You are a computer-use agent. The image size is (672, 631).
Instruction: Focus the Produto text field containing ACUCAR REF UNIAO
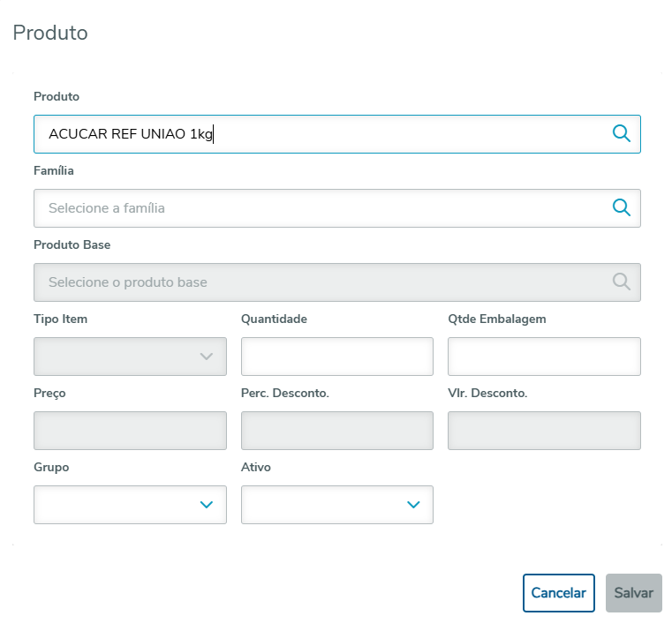pyautogui.click(x=318, y=134)
